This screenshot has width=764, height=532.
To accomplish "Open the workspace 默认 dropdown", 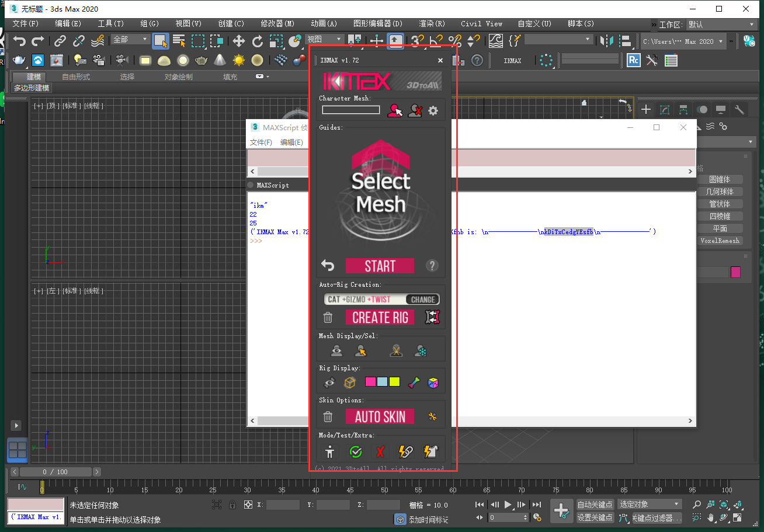I will (x=721, y=25).
